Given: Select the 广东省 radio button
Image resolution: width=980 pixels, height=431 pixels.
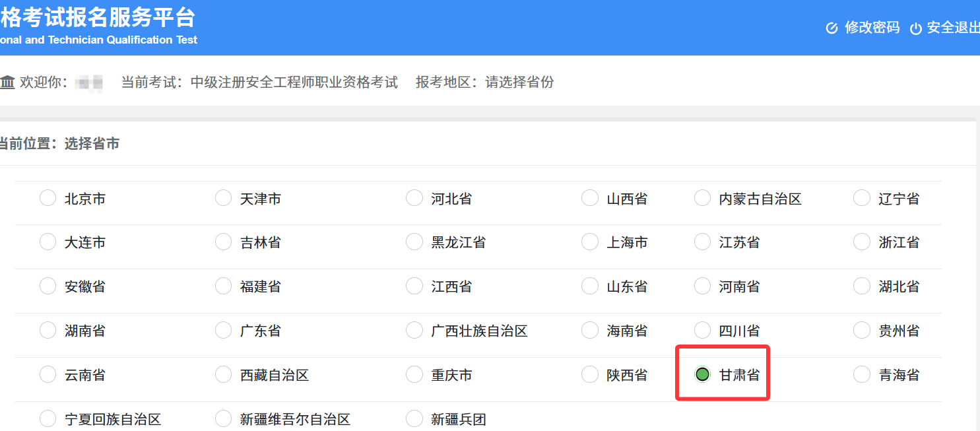Looking at the screenshot, I should click(223, 330).
